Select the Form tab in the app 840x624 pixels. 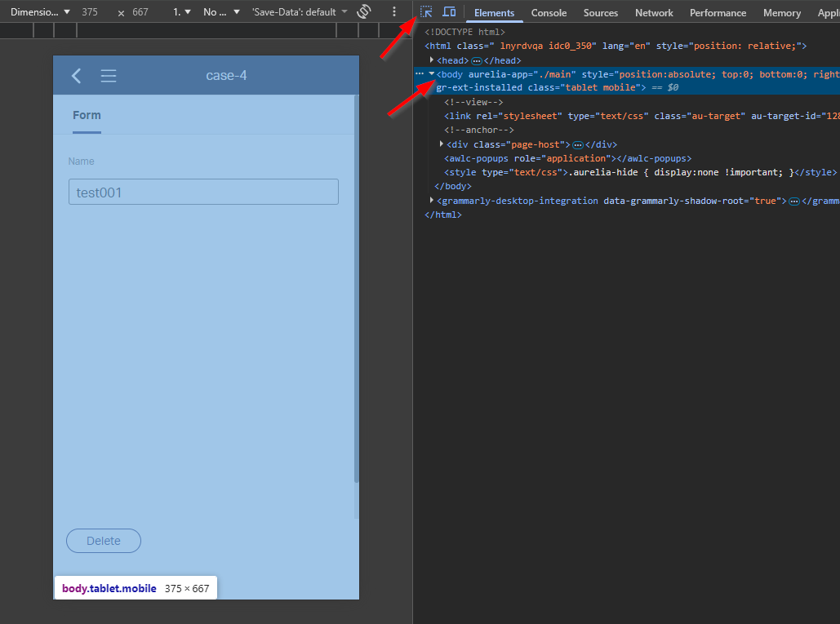tap(87, 115)
